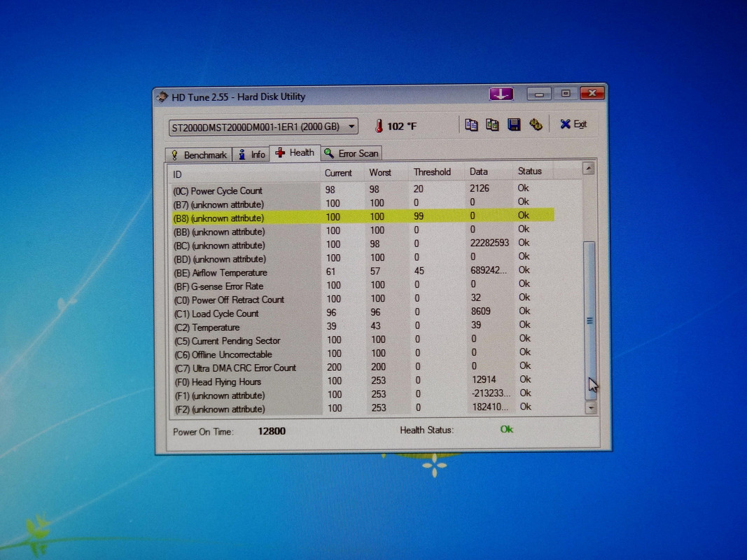Click the threshold value 99
The height and width of the screenshot is (560, 747).
(419, 216)
